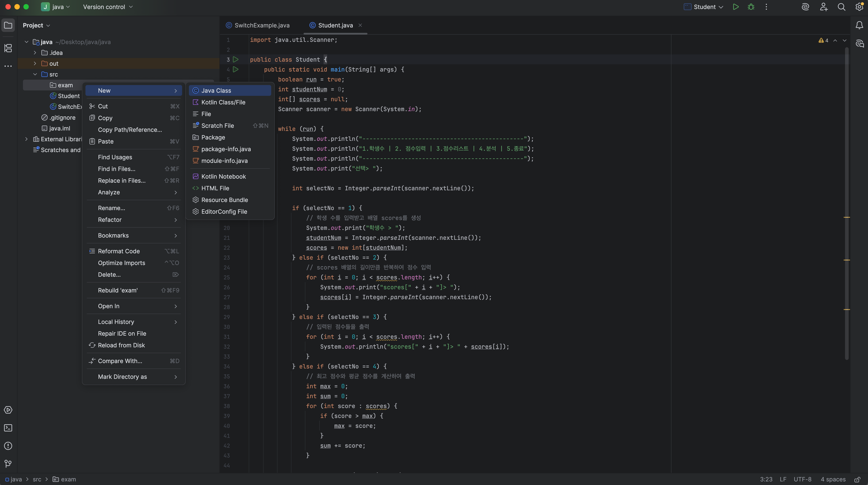
Task: Open the Git version control sidebar icon
Action: pos(8,464)
